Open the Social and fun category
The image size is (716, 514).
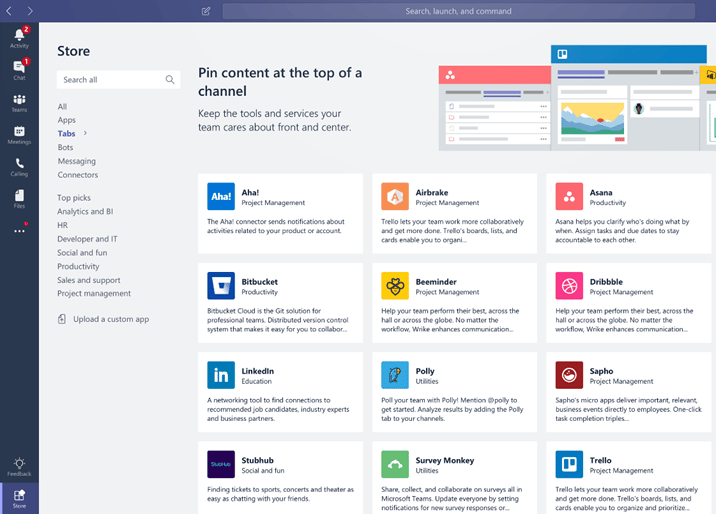[x=82, y=252]
